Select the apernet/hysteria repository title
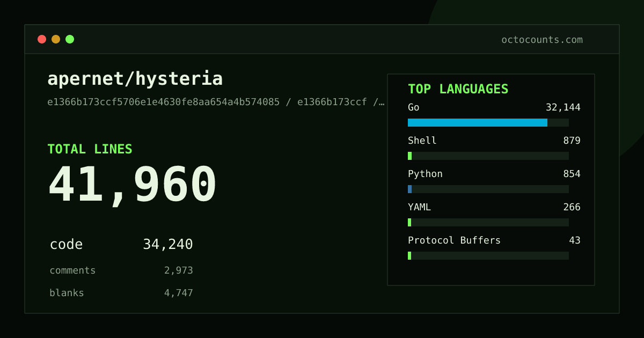This screenshot has height=338, width=644. 135,79
